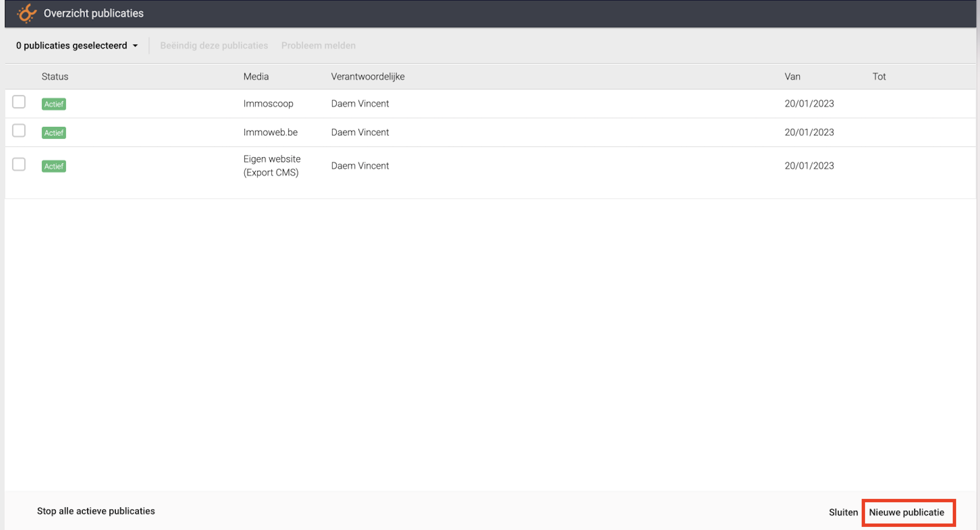Click the dropdown arrow beside geselecteerd
Screen dimensions: 980x530
pyautogui.click(x=135, y=46)
